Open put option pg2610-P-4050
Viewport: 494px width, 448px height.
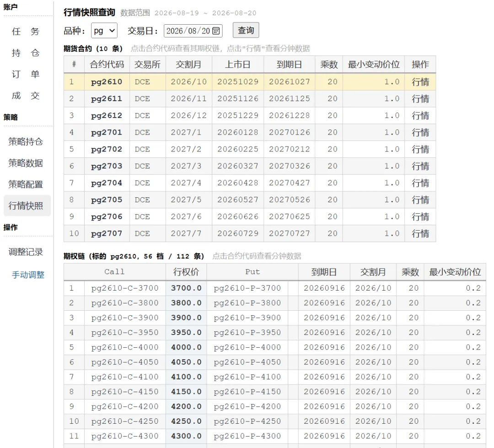point(247,362)
